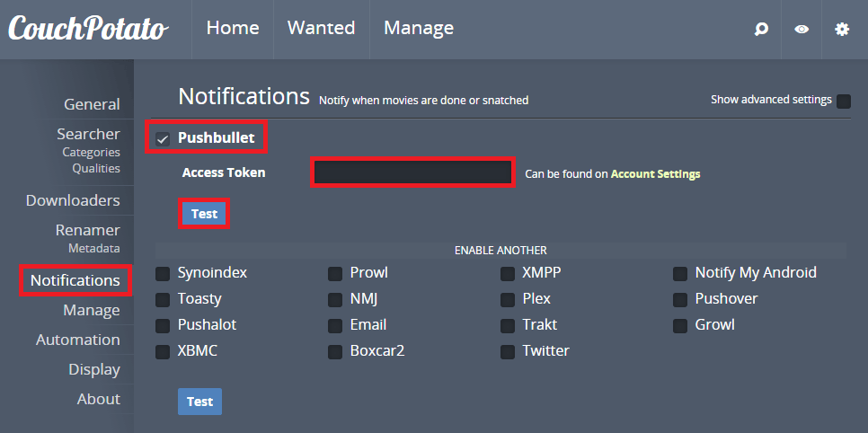Toggle Show advanced settings checkbox
The width and height of the screenshot is (868, 433).
click(x=844, y=102)
